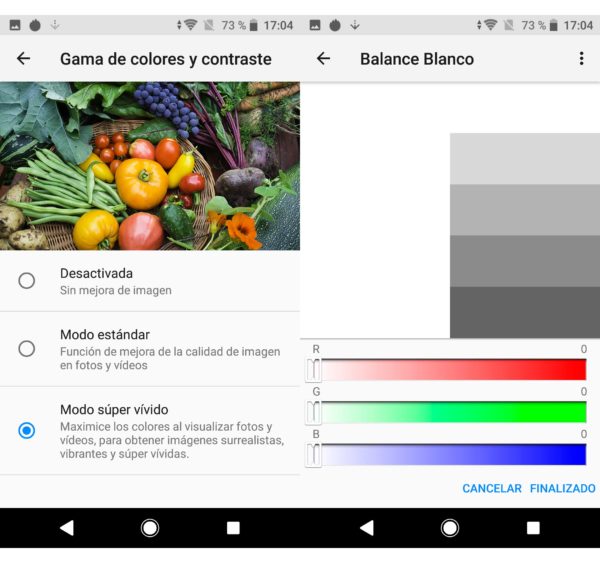Viewport: 600px width, 566px height.
Task: Tap the 'Función de mejora de la calidad' description
Action: [x=170, y=358]
